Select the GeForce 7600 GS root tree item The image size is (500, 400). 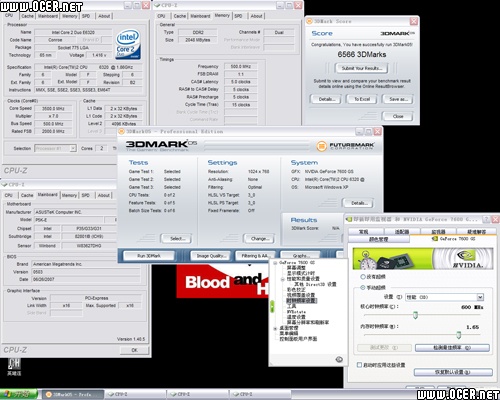tap(297, 263)
